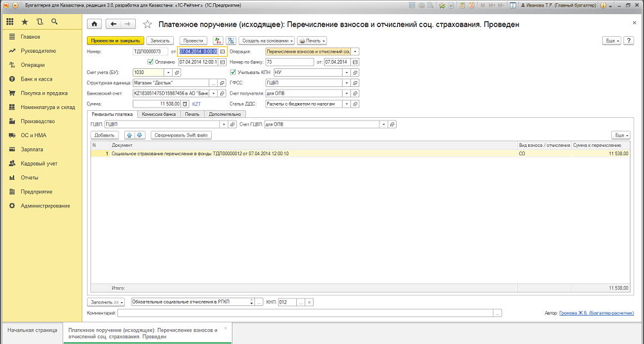Open info icon in title bar
The height and width of the screenshot is (344, 644).
tap(603, 6)
